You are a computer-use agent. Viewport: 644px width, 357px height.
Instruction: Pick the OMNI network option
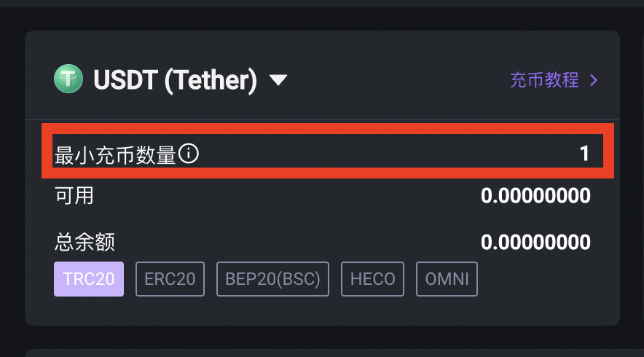(447, 279)
